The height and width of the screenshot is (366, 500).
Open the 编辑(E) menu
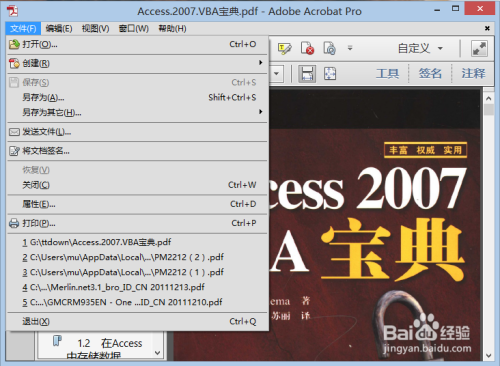[59, 29]
